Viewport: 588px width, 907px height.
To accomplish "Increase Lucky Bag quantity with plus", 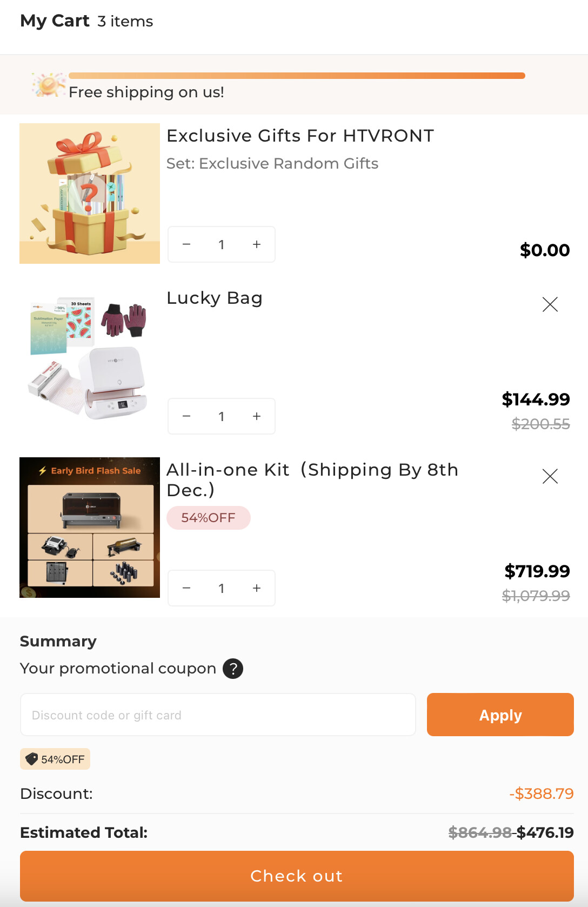I will [257, 416].
